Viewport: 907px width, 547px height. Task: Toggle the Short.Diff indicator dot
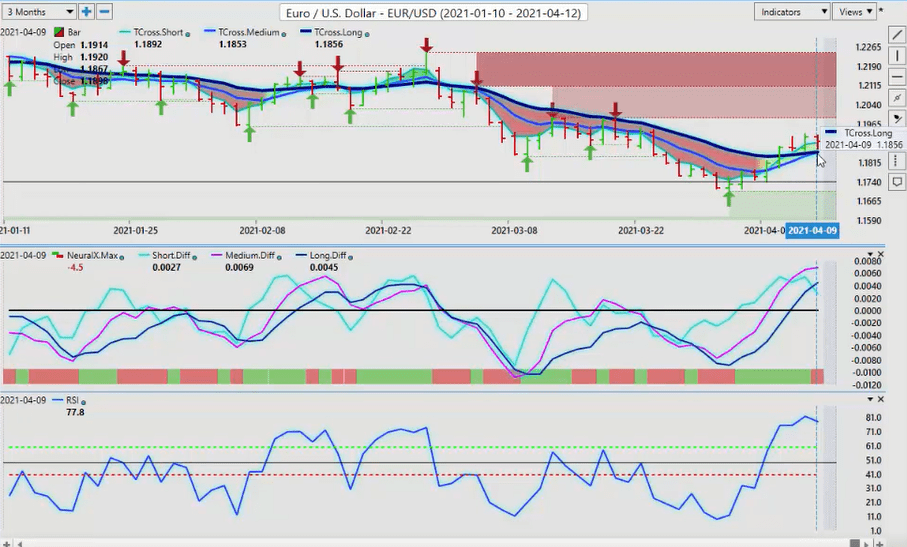tap(194, 257)
